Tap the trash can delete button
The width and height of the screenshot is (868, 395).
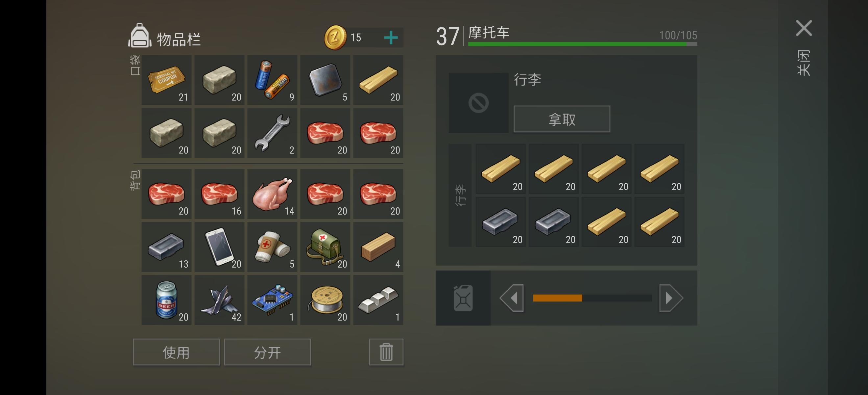pyautogui.click(x=386, y=352)
